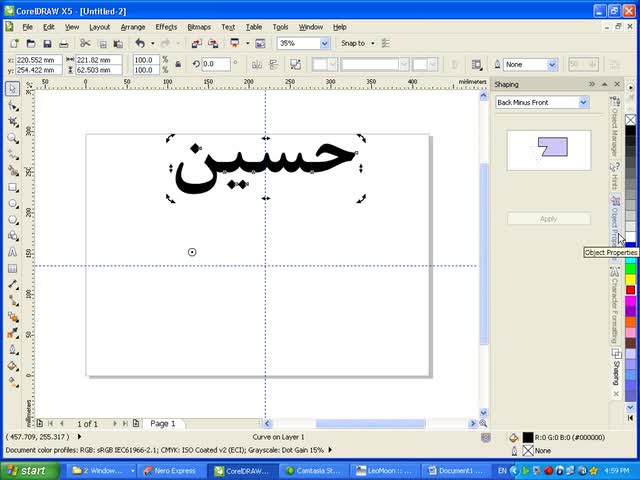Click the Undo arrow icon
This screenshot has height=480, width=640.
coord(140,43)
